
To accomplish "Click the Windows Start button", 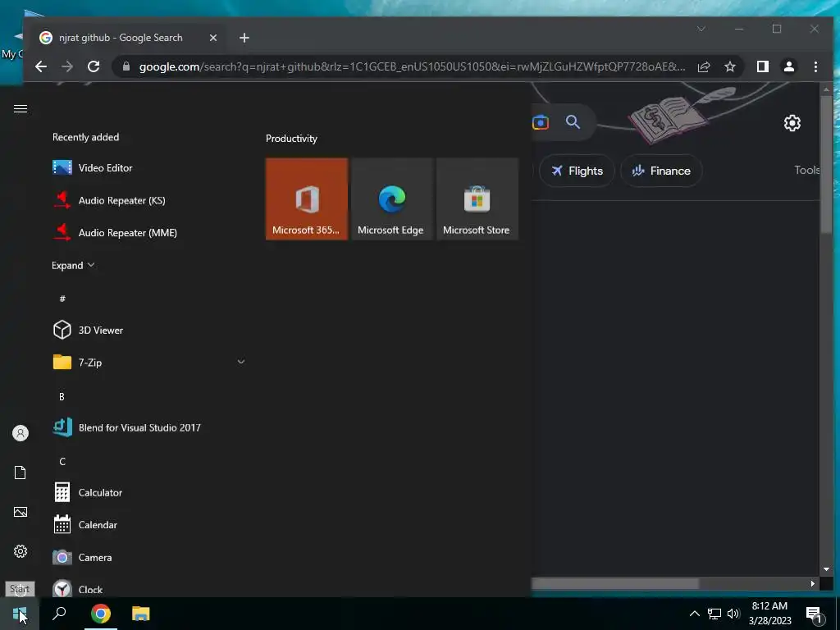I will coord(20,614).
